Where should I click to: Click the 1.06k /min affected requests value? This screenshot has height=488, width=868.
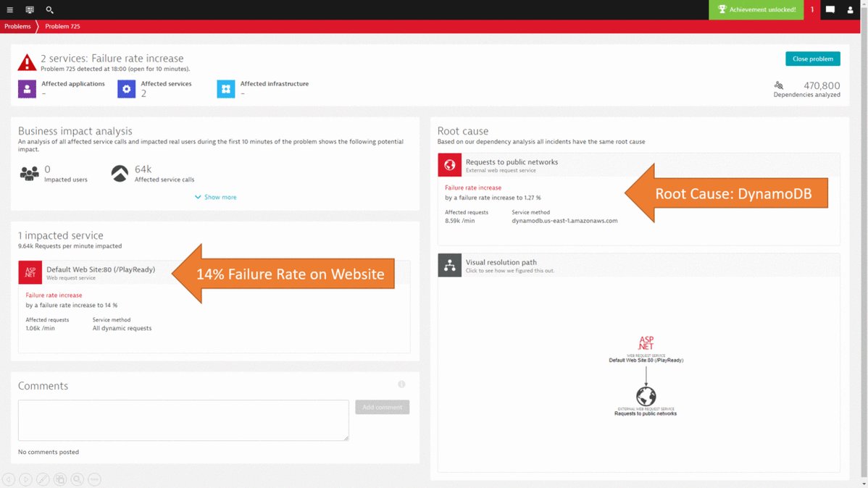pos(41,328)
